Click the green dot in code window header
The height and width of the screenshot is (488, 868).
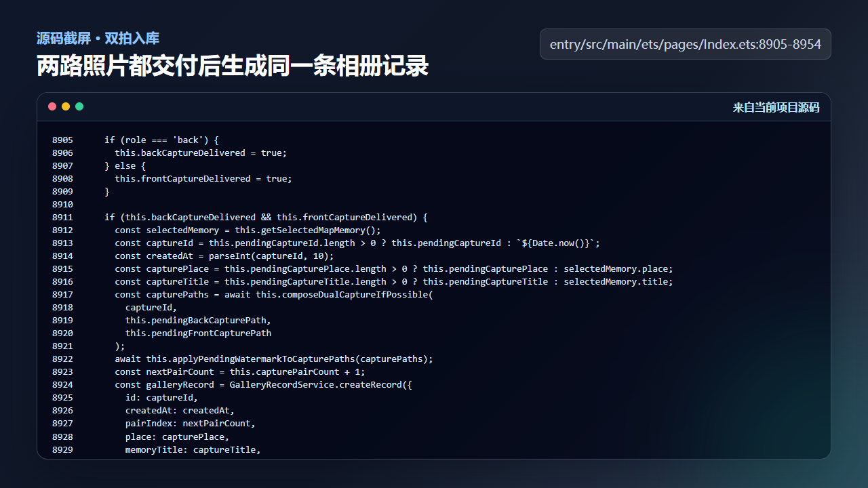79,106
